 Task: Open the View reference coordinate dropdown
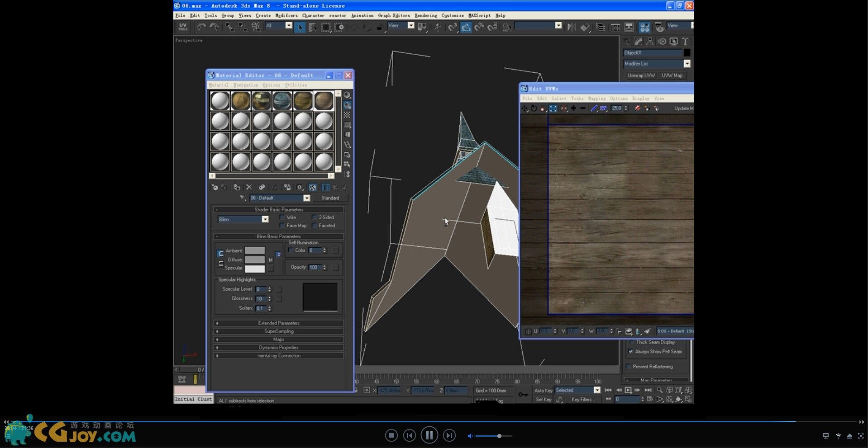pyautogui.click(x=411, y=26)
